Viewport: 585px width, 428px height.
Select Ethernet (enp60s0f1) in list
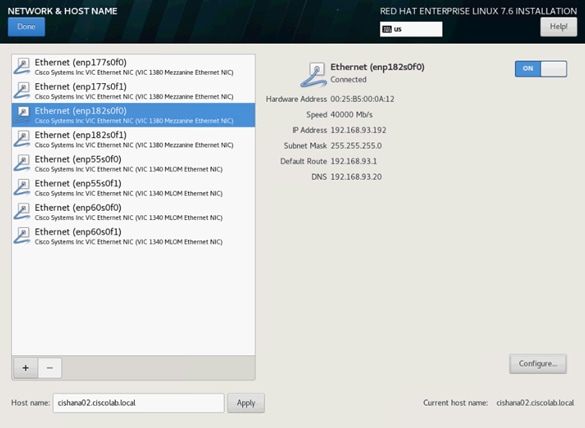pyautogui.click(x=133, y=236)
